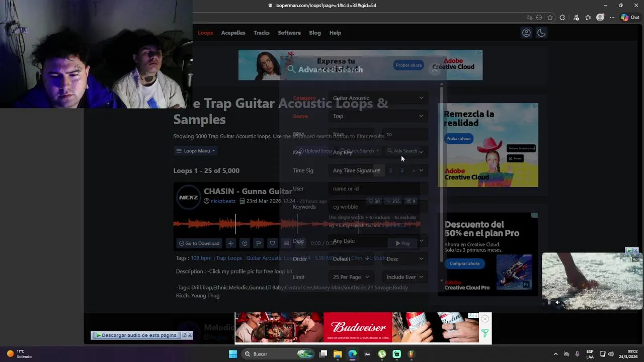Open the Any Date dropdown

tap(378, 241)
